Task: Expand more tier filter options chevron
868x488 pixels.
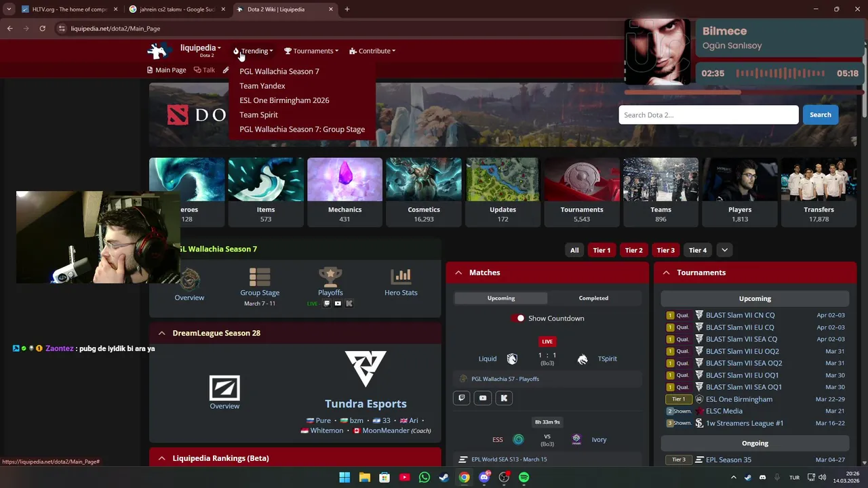Action: click(724, 250)
